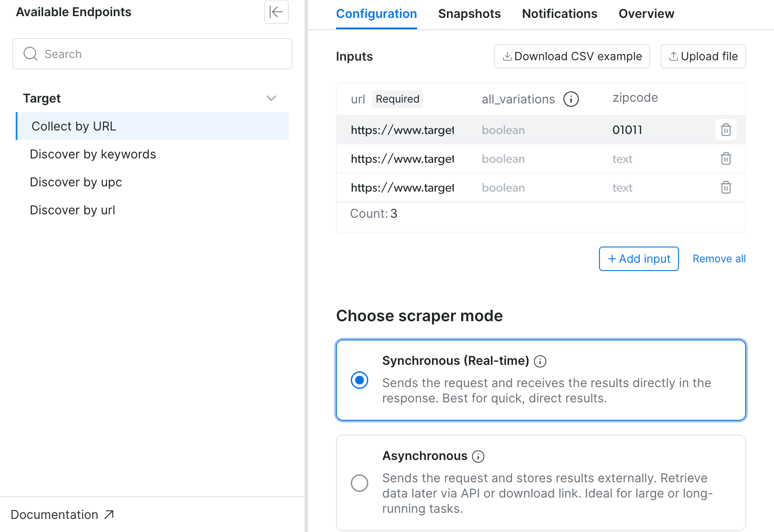Open the Documentation link
Screen dimensions: 774x532
[x=62, y=515]
